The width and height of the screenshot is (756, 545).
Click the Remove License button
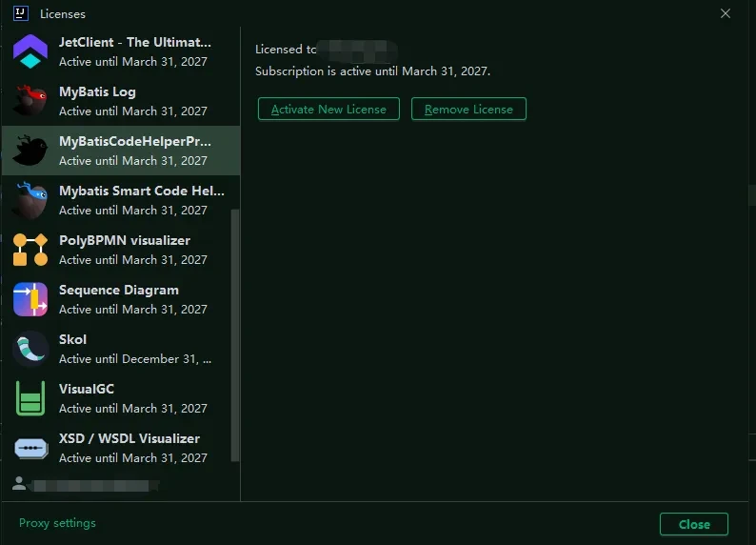(x=468, y=109)
